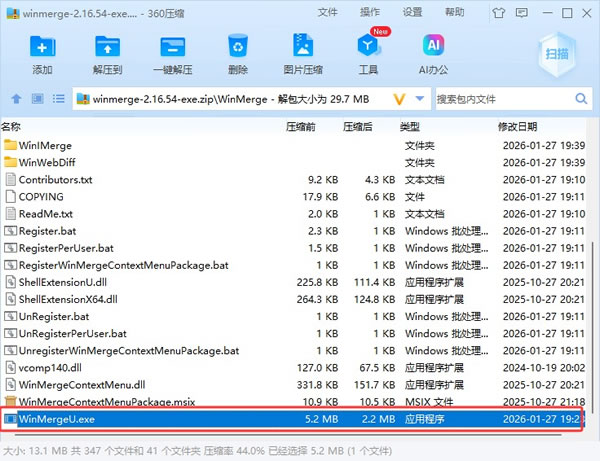Viewport: 600px width, 461px height.
Task: Open the 设置 (Settings) menu
Action: pos(412,12)
